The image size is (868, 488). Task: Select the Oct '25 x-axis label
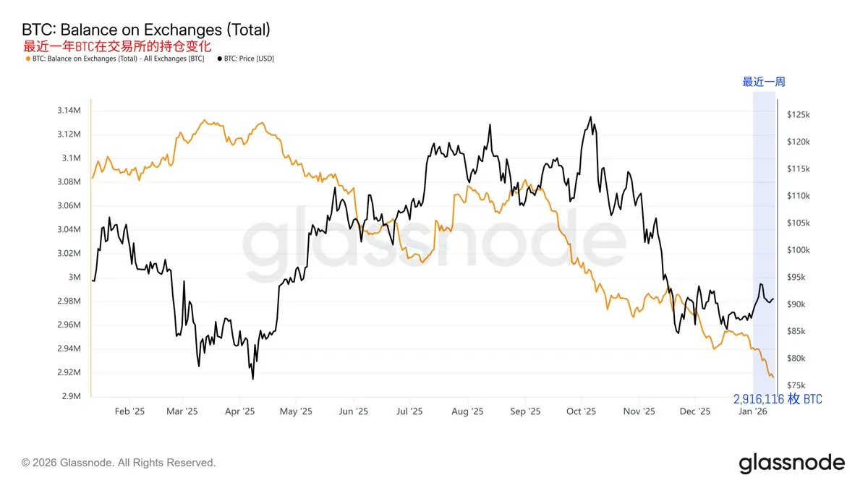[x=582, y=411]
